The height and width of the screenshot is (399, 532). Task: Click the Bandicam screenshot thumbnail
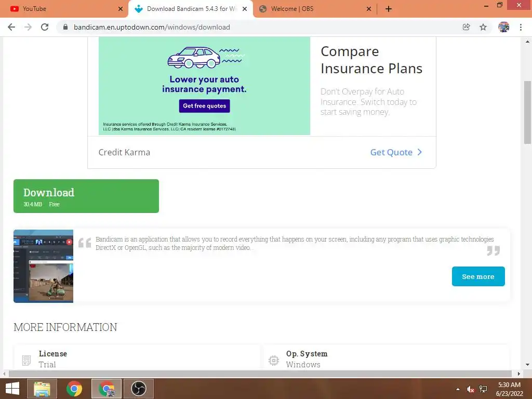click(44, 266)
